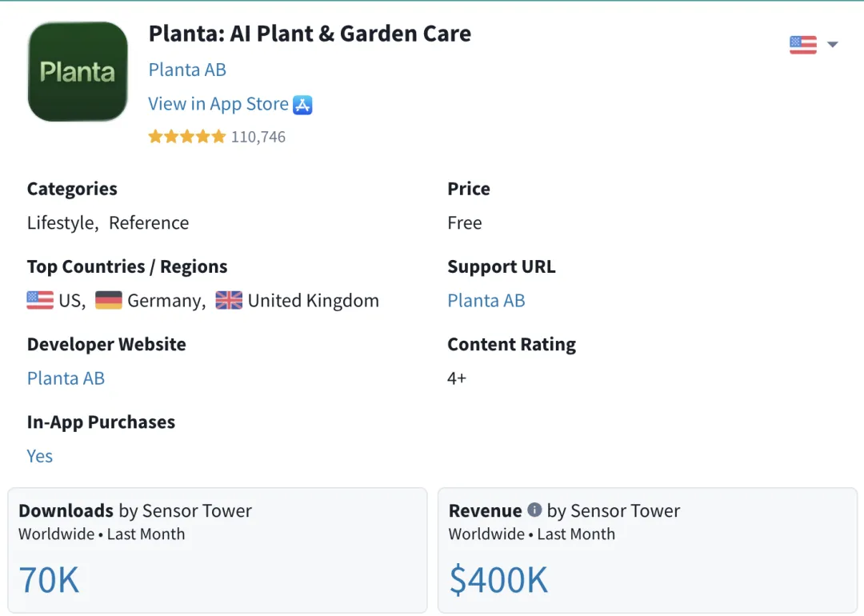Image resolution: width=864 pixels, height=616 pixels.
Task: Click the US flag under Top Countries
Action: point(40,300)
